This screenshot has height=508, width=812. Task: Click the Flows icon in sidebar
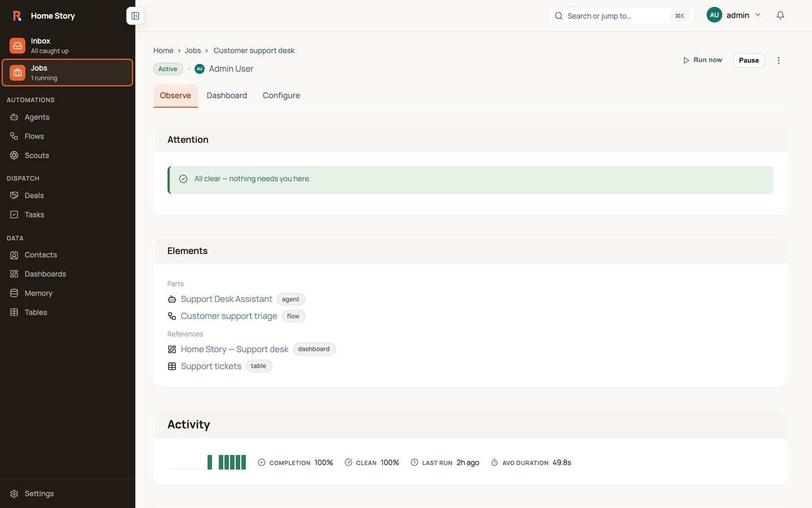pyautogui.click(x=14, y=136)
